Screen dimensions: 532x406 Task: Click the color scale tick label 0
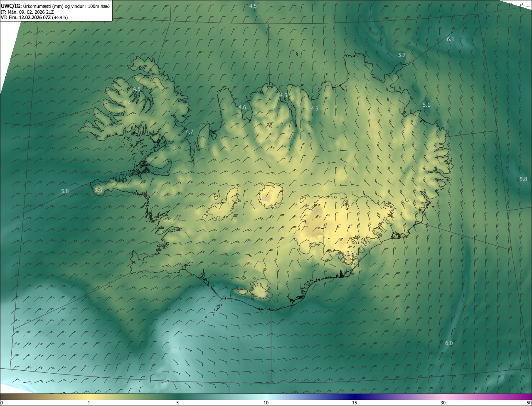click(2, 403)
